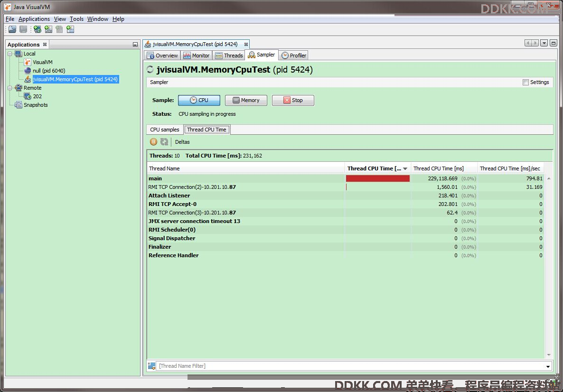Close the MemoryCpuTest document tab
This screenshot has width=563, height=392.
pos(246,44)
